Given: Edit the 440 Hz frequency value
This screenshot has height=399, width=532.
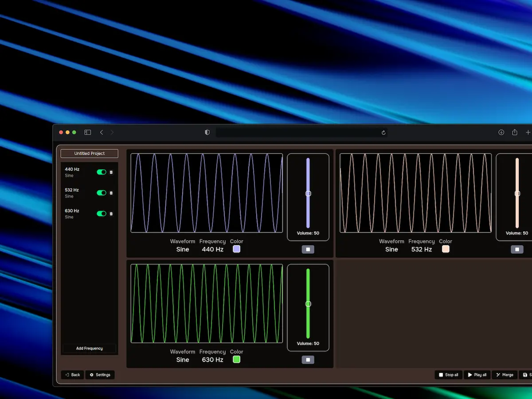Looking at the screenshot, I should click(213, 250).
